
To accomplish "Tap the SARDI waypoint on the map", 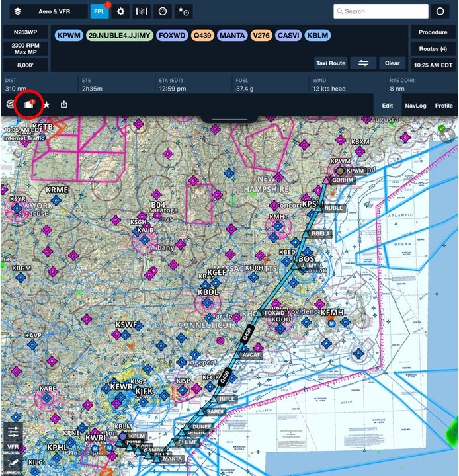I will [x=202, y=412].
